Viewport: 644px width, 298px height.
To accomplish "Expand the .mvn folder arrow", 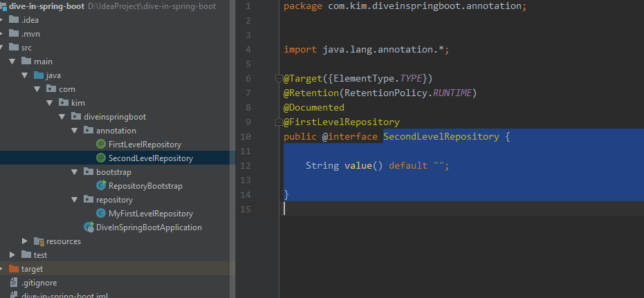I will pos(1,34).
